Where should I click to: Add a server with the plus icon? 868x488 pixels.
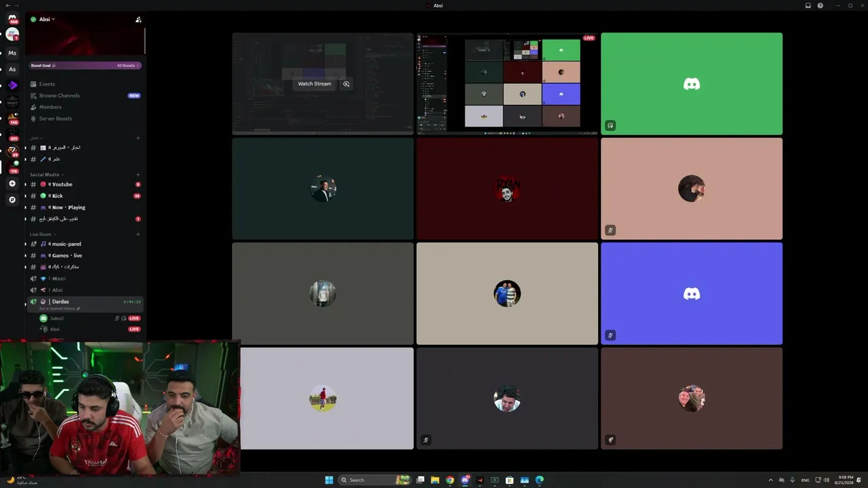pyautogui.click(x=12, y=184)
